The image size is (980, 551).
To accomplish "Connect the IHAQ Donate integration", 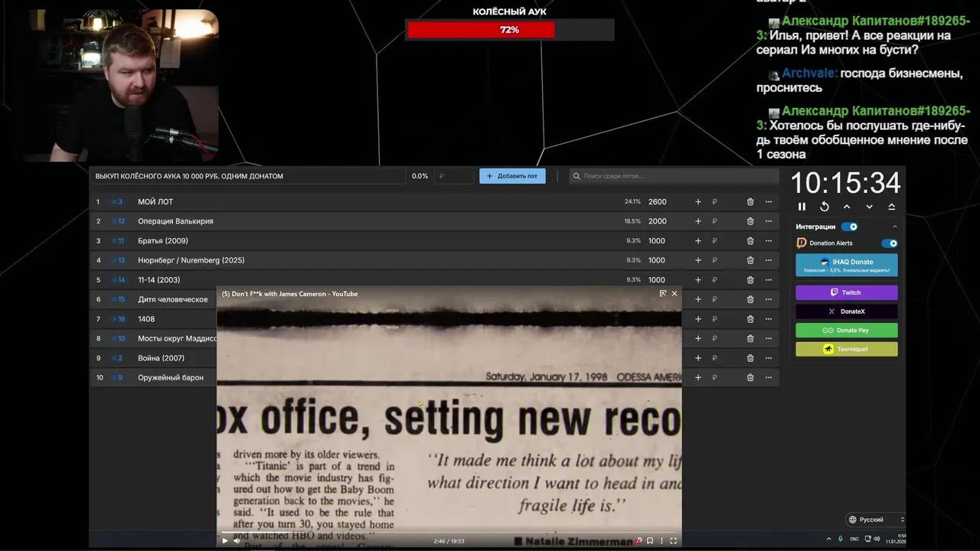I will click(x=847, y=265).
